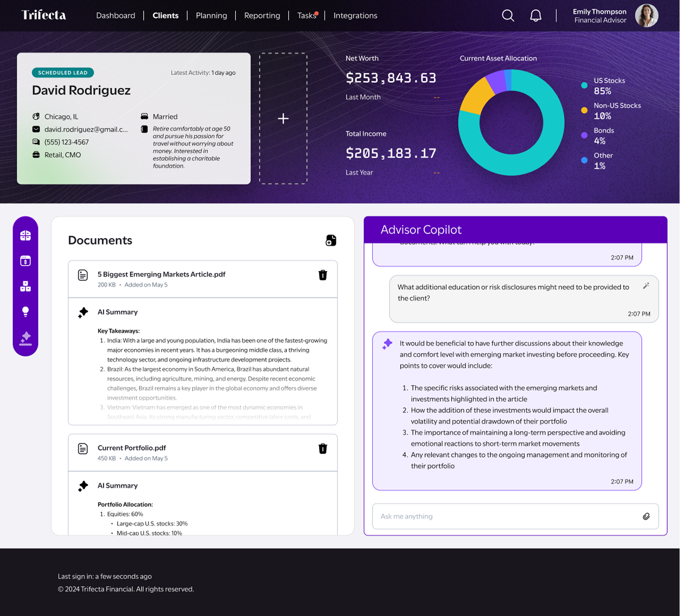
Task: Click the file icon of the Emerging Markets article
Action: (83, 275)
